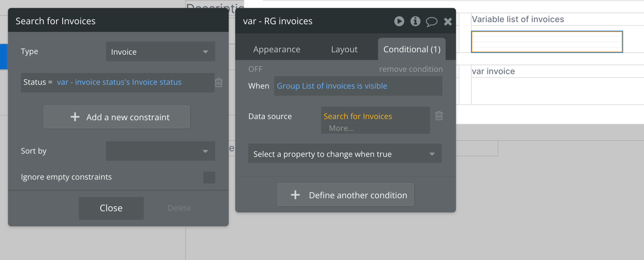Switch to the Layout tab
Screen dimensions: 644x260
[344, 49]
